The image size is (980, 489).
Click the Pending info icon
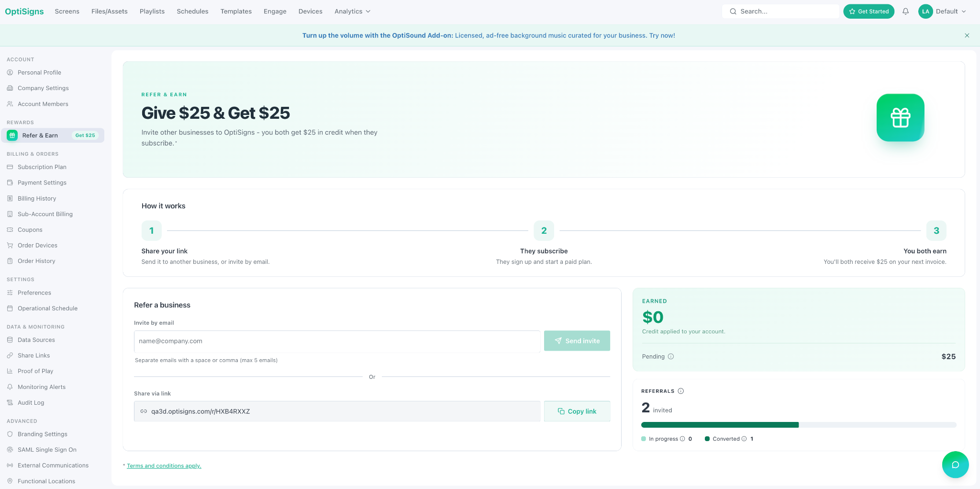[x=671, y=356]
